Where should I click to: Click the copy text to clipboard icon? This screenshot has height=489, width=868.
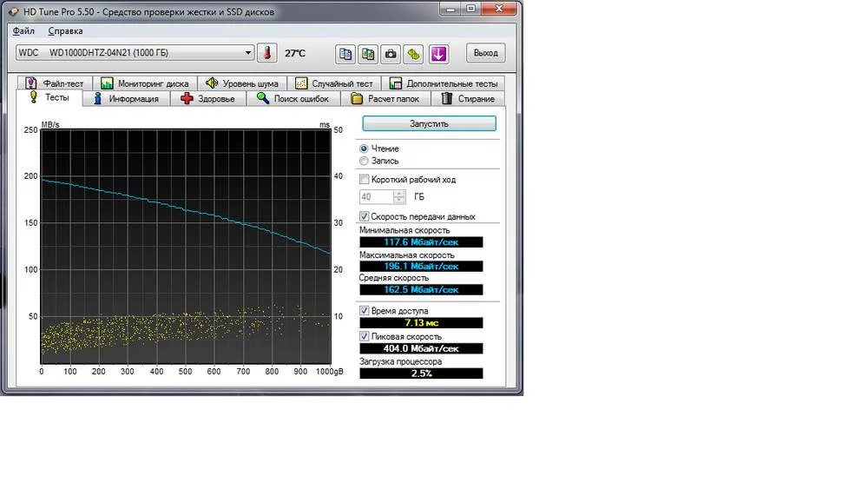click(346, 54)
